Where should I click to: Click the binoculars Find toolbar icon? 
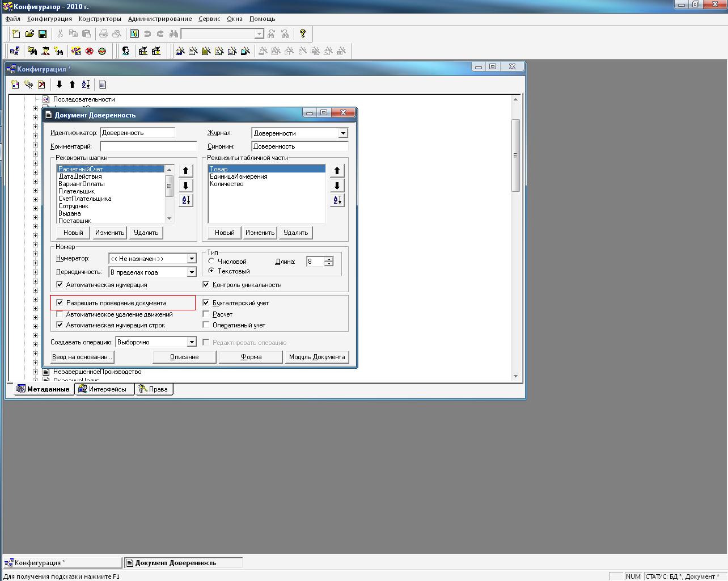173,34
